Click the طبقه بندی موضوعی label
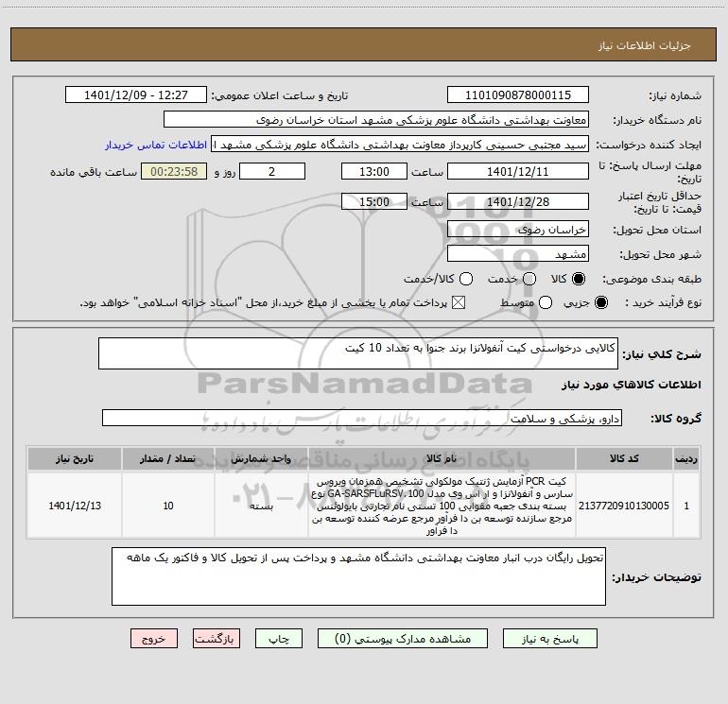 (x=651, y=280)
